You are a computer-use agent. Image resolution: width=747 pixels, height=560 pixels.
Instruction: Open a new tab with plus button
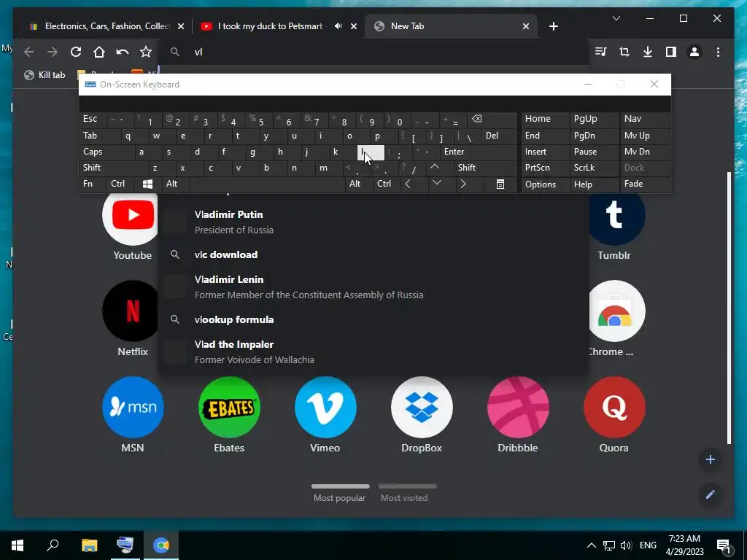(553, 26)
